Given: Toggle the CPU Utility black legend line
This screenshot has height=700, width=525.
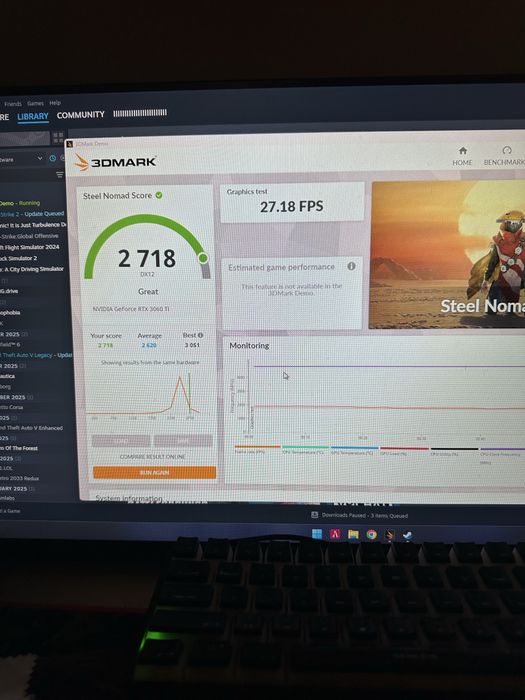Looking at the screenshot, I should (454, 450).
